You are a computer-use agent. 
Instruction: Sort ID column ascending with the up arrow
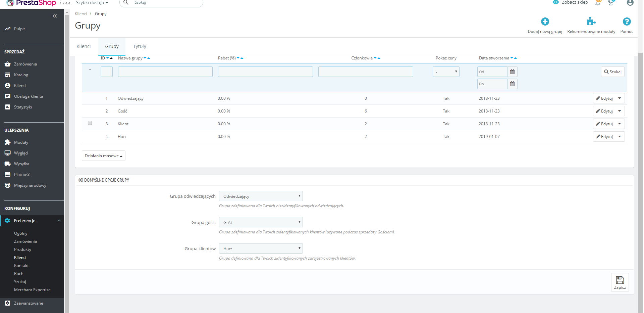point(111,58)
